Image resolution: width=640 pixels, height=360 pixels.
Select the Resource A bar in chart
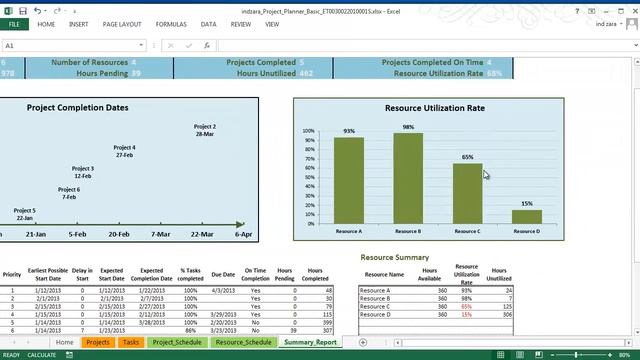click(x=349, y=180)
